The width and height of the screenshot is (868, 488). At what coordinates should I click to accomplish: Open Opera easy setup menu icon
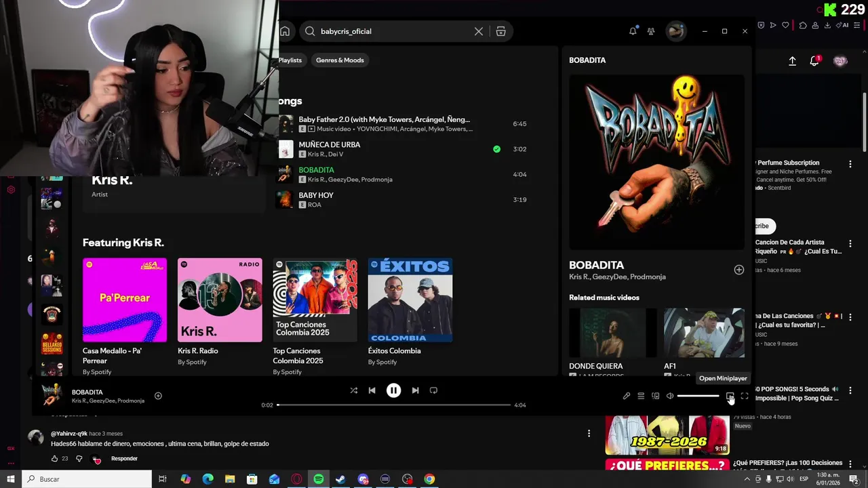point(859,25)
